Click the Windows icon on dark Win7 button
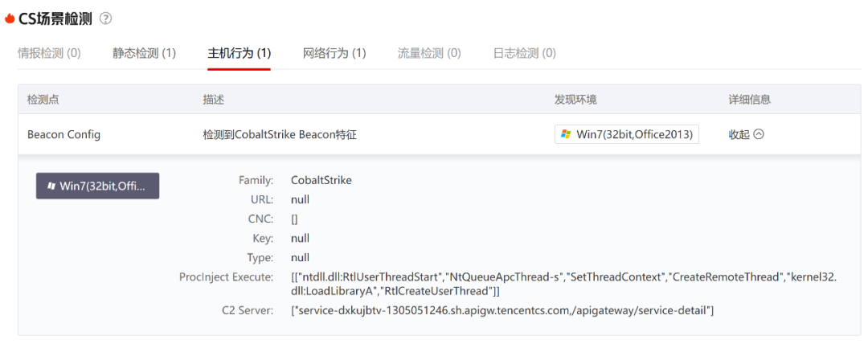Image resolution: width=868 pixels, height=344 pixels. (51, 186)
